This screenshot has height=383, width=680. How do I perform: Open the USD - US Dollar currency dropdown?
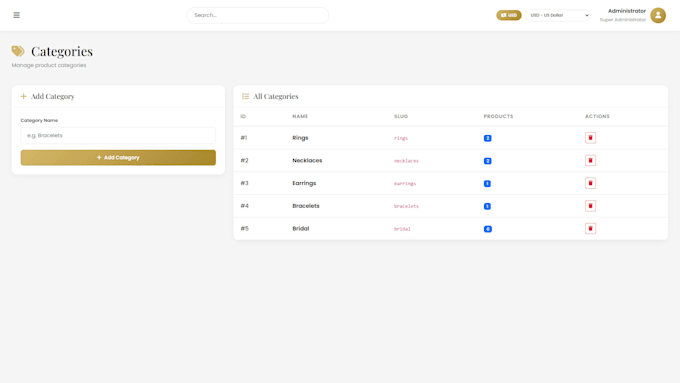(x=558, y=15)
